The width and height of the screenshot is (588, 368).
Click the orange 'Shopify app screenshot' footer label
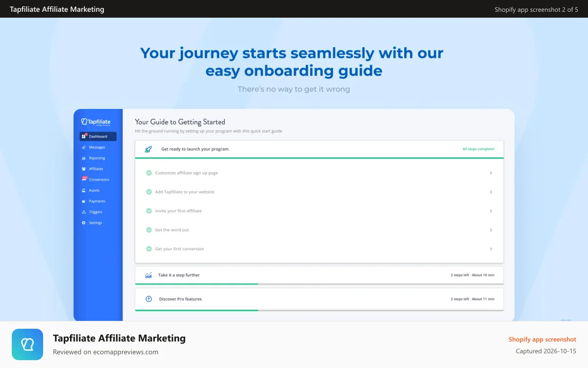[542, 339]
